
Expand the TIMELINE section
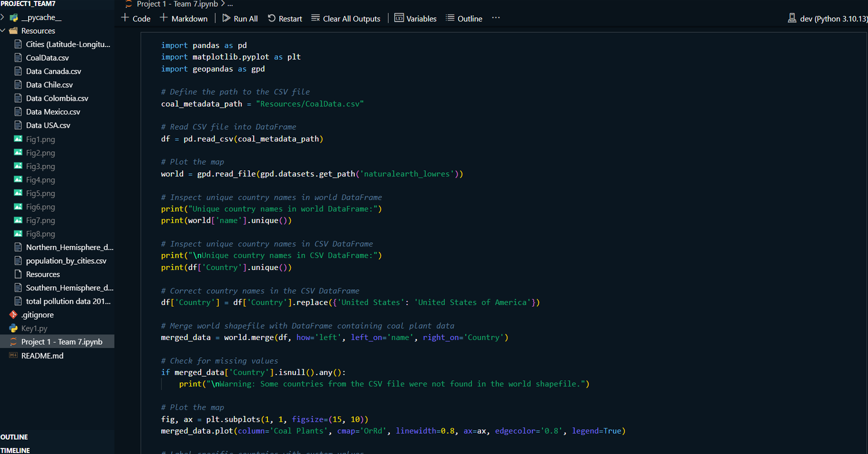15,450
